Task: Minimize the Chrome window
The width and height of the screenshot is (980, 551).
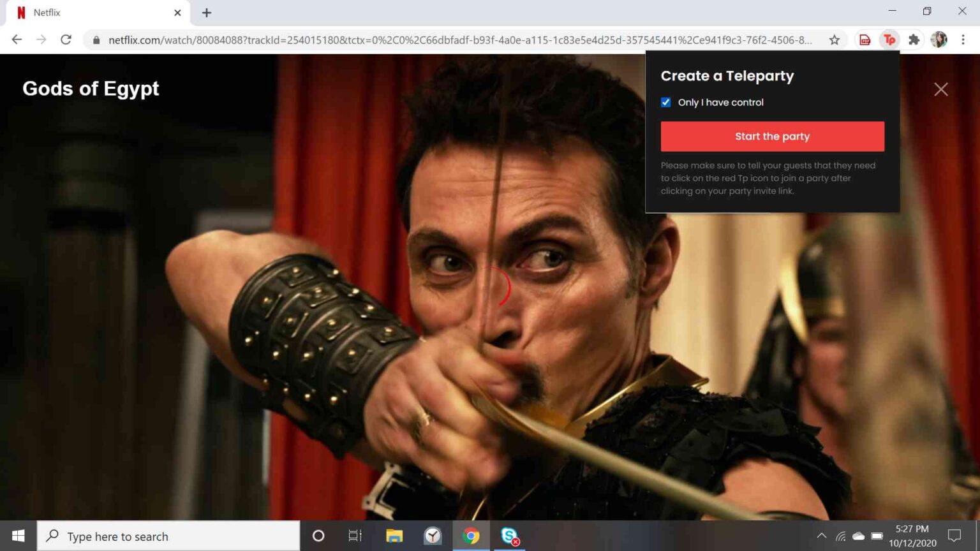Action: click(892, 11)
